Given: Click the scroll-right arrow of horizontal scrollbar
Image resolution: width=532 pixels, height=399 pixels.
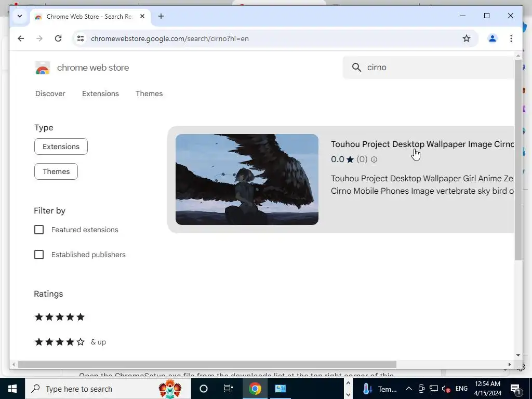Looking at the screenshot, I should coord(509,364).
